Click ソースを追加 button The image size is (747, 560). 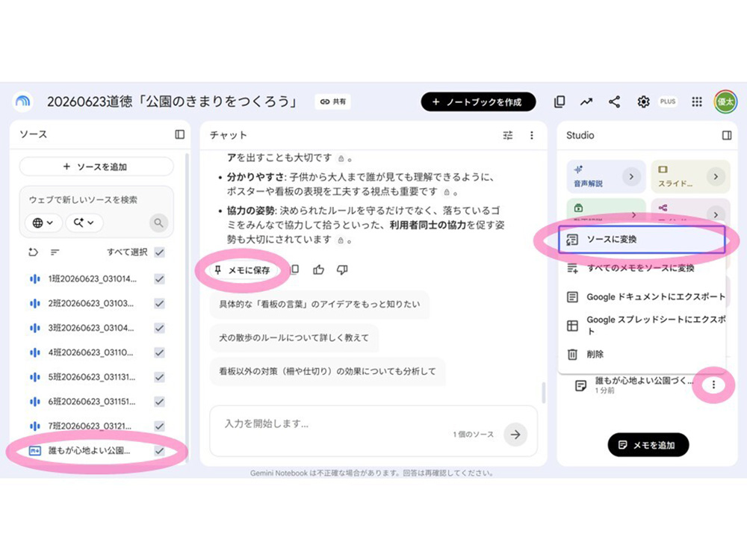click(96, 167)
